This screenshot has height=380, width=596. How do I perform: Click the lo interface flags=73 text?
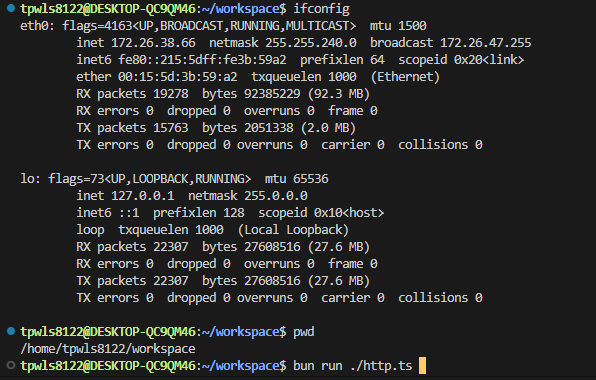click(x=76, y=179)
